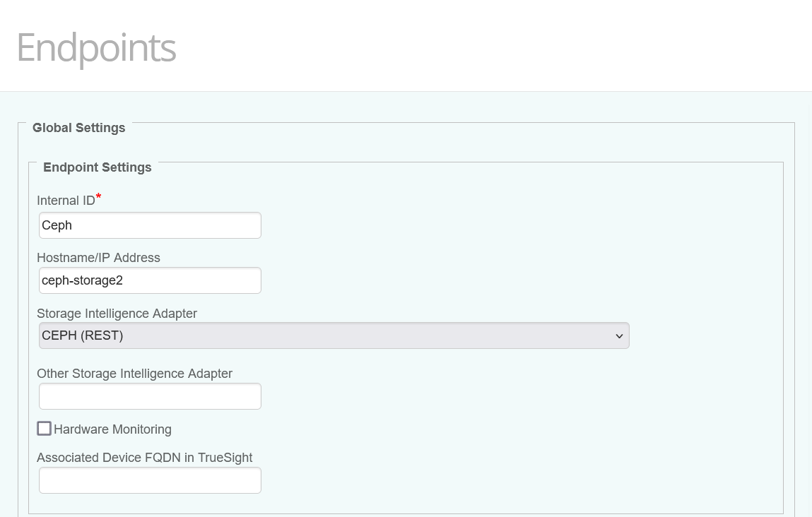Screen dimensions: 812x517
Task: Click inside the Internal ID field
Action: click(x=149, y=225)
